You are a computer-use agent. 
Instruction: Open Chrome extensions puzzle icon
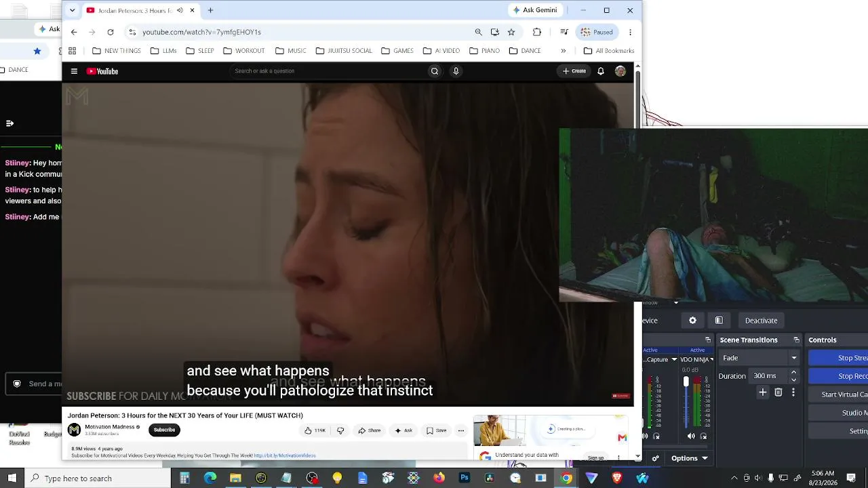(537, 32)
